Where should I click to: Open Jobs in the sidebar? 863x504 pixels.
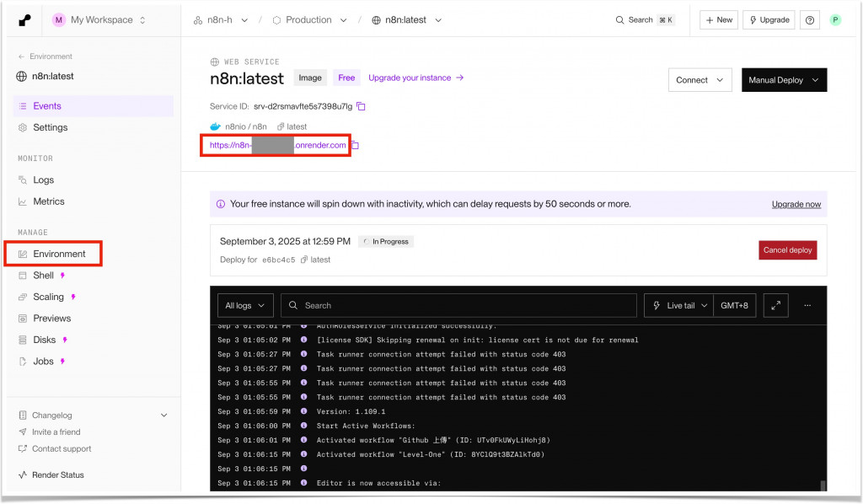[x=43, y=361]
